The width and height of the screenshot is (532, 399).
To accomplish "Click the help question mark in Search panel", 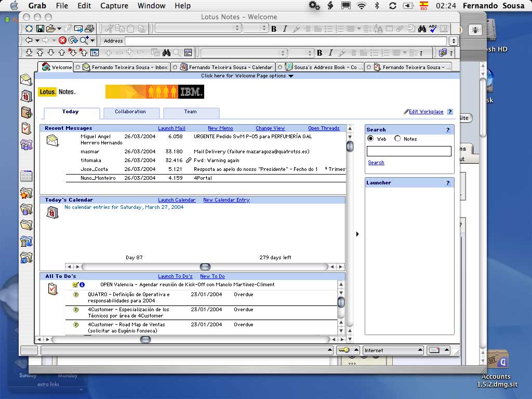I will [448, 129].
